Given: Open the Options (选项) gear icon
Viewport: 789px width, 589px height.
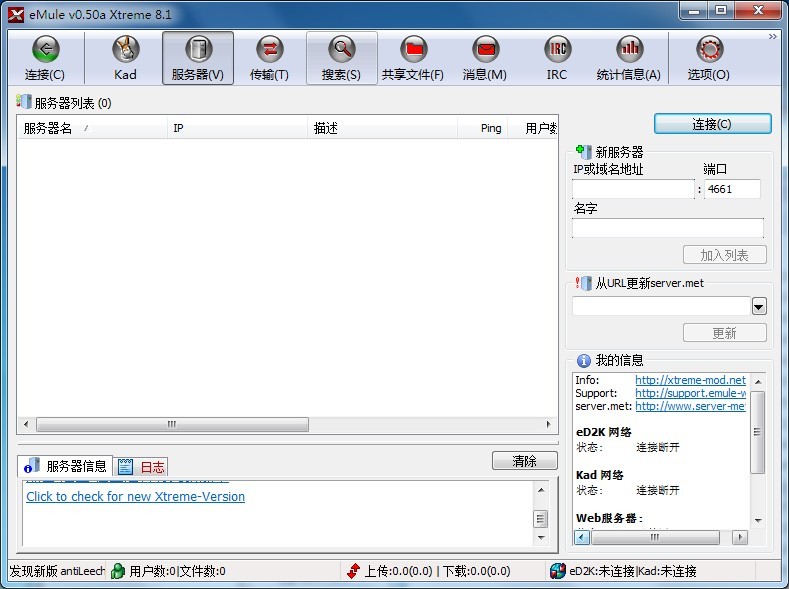Looking at the screenshot, I should tap(709, 58).
